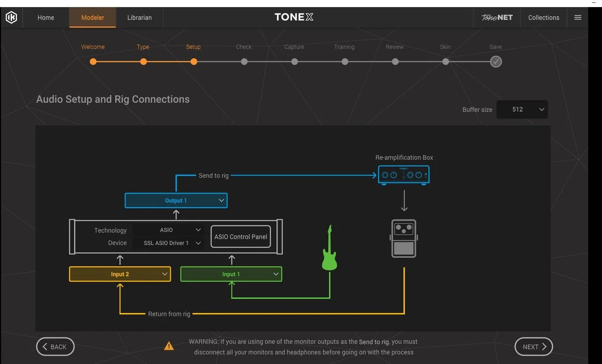The height and width of the screenshot is (364, 602).
Task: Click the stompbox pedal icon
Action: [404, 239]
